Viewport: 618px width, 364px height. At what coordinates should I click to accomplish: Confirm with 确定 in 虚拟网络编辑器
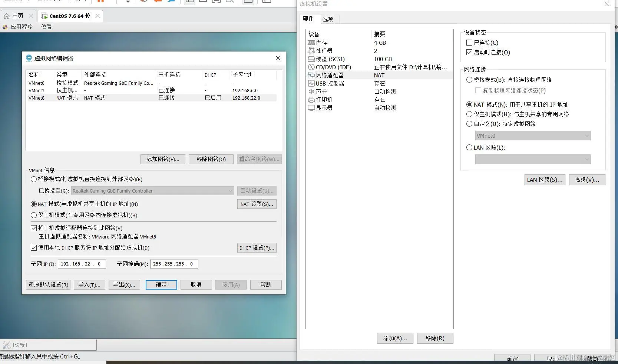(x=161, y=284)
